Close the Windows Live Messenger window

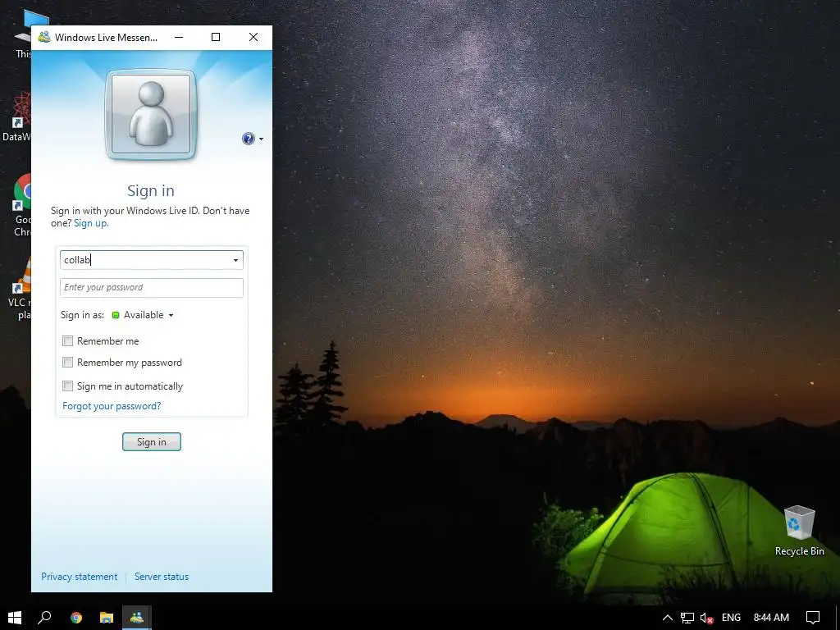click(253, 37)
